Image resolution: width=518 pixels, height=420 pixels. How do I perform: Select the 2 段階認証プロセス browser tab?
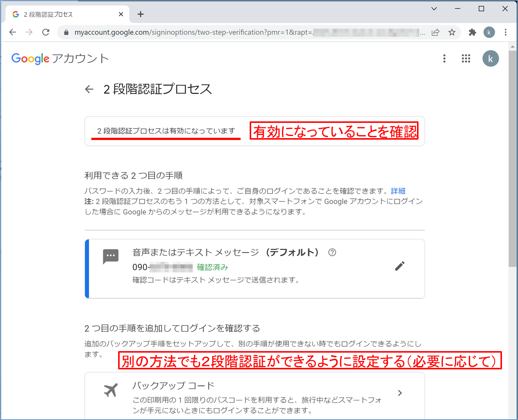coord(67,14)
